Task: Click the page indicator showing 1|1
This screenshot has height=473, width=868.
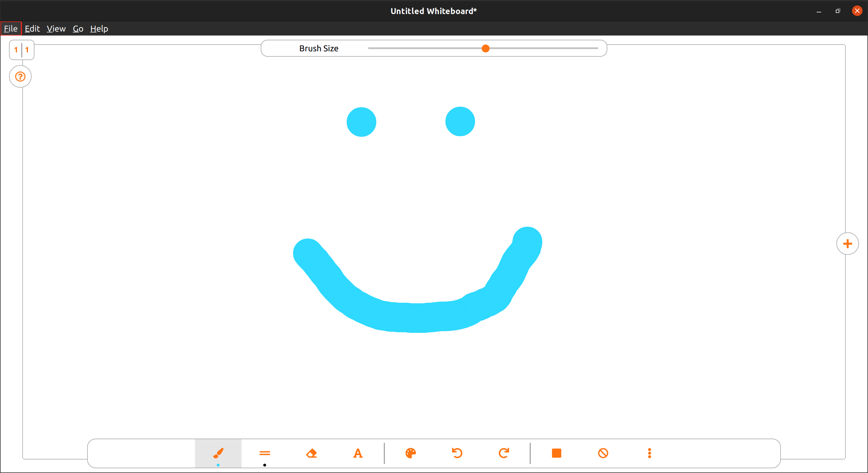Action: coord(21,50)
